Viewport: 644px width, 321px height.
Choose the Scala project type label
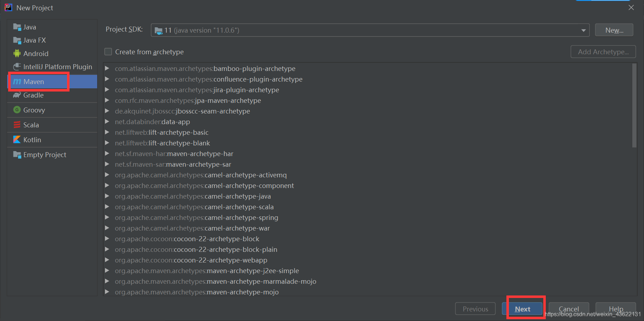pos(31,125)
